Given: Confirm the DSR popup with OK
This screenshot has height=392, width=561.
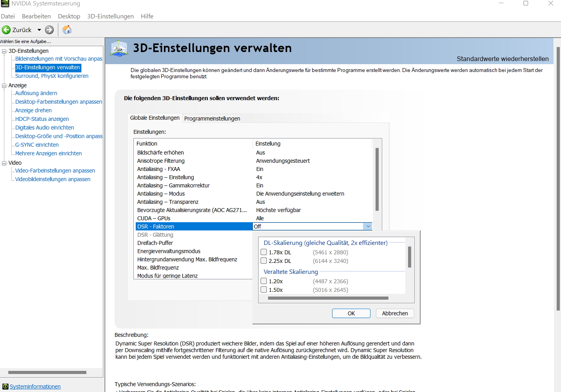Looking at the screenshot, I should coord(351,313).
